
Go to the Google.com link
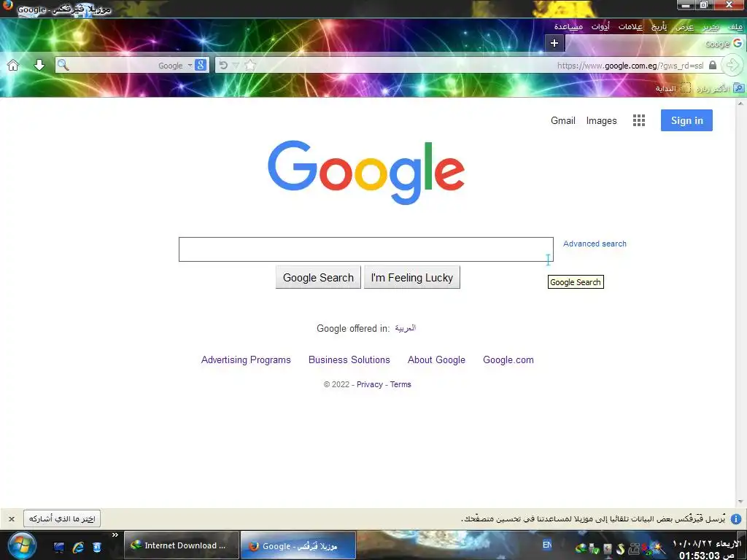(508, 360)
